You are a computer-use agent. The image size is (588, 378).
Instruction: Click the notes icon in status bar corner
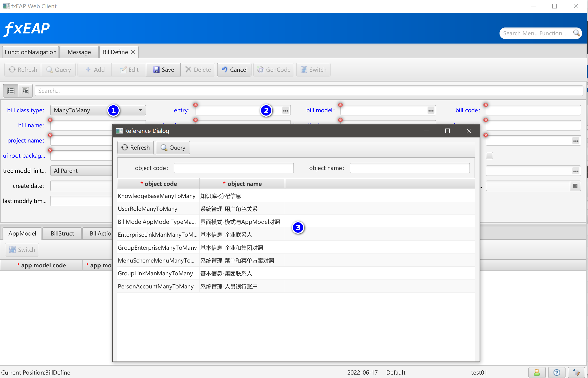tap(577, 372)
